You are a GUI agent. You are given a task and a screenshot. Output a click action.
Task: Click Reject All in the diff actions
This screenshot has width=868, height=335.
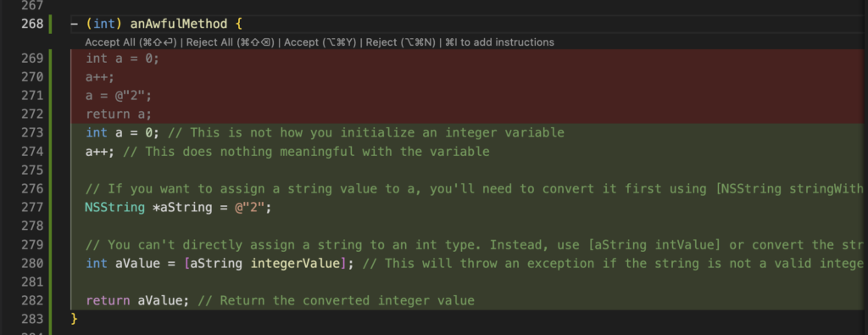coord(231,42)
